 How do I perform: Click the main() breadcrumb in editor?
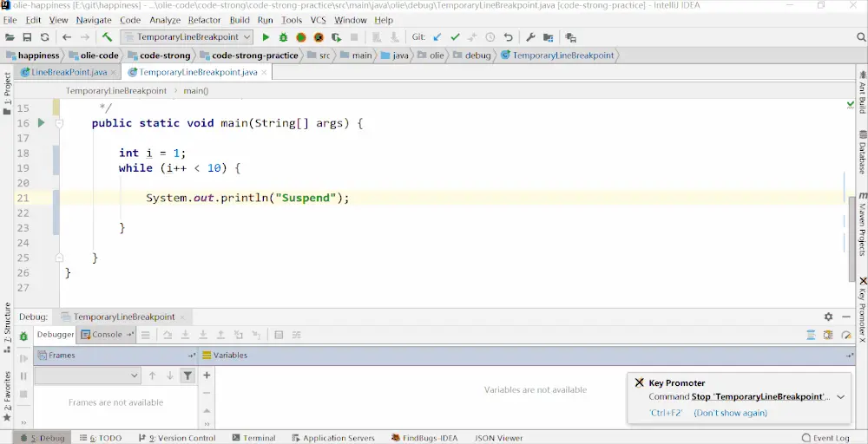tap(196, 91)
